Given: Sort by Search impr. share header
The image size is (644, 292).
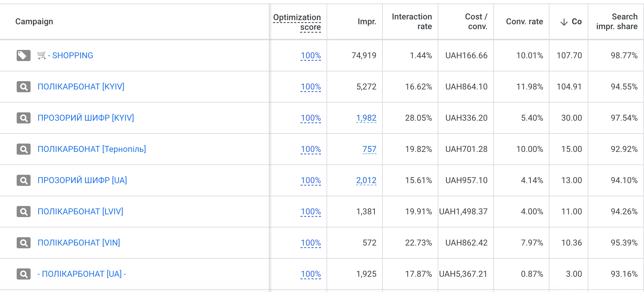Looking at the screenshot, I should 617,22.
